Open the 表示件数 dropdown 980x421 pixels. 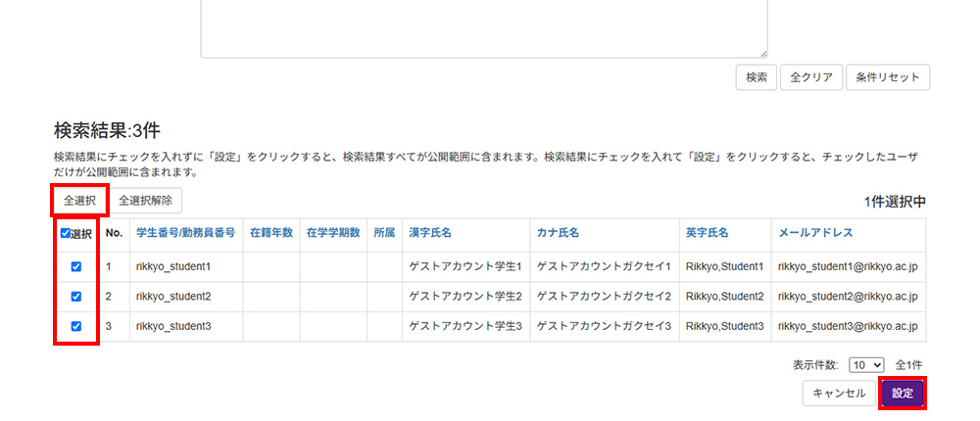click(x=866, y=364)
